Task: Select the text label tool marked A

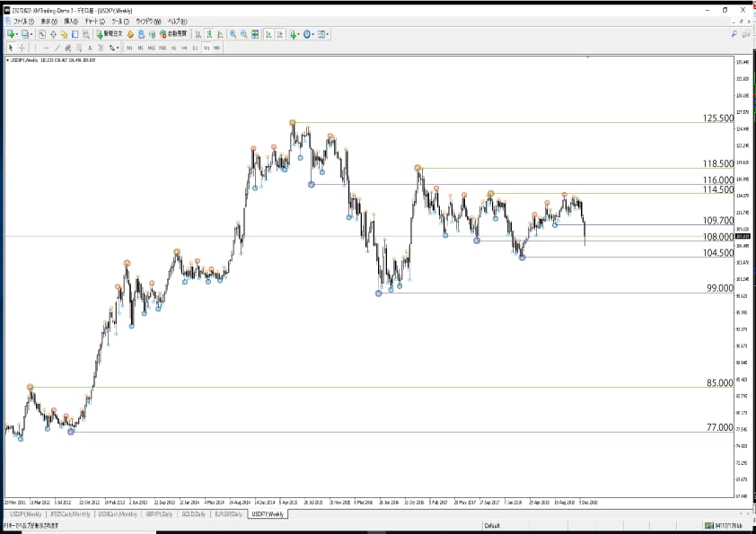Action: (90, 48)
